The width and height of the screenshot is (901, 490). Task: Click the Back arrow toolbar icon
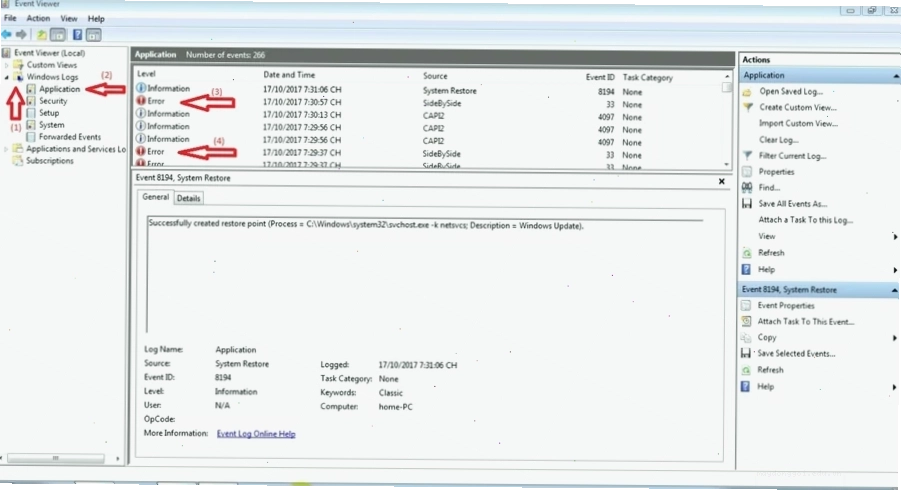click(7, 35)
